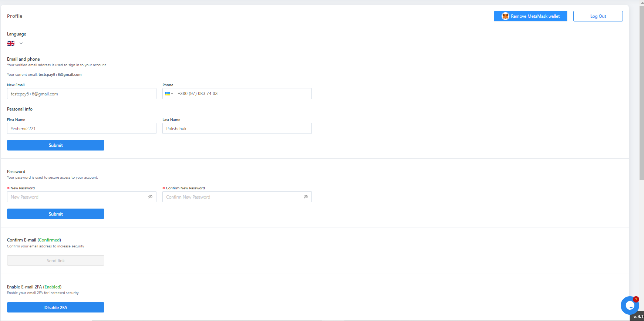Toggle Confirm New Password visibility eye icon
The height and width of the screenshot is (321, 644).
point(306,197)
